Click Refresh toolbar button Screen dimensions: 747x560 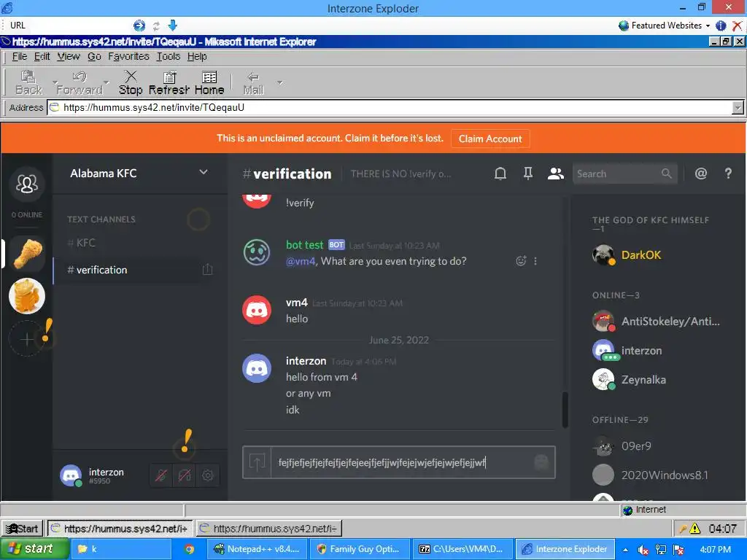tap(169, 83)
